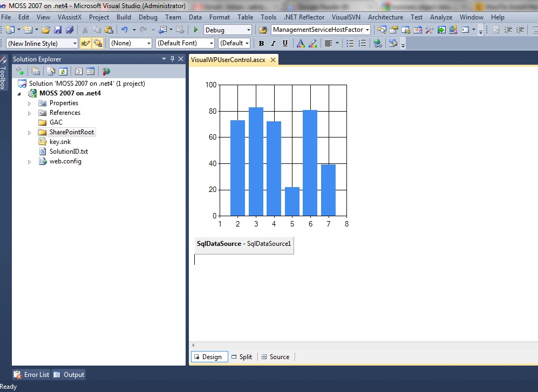Open the Architecture menu
Viewport: 538px width, 392px height.
tap(385, 17)
